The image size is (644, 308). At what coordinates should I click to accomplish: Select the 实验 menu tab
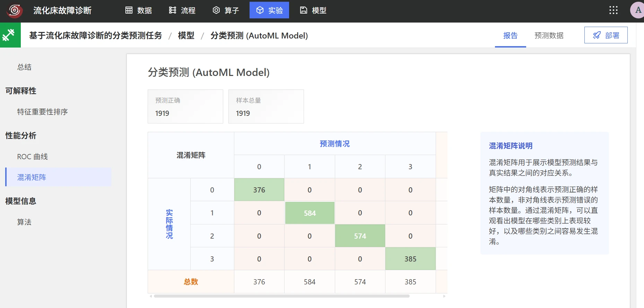pyautogui.click(x=269, y=10)
